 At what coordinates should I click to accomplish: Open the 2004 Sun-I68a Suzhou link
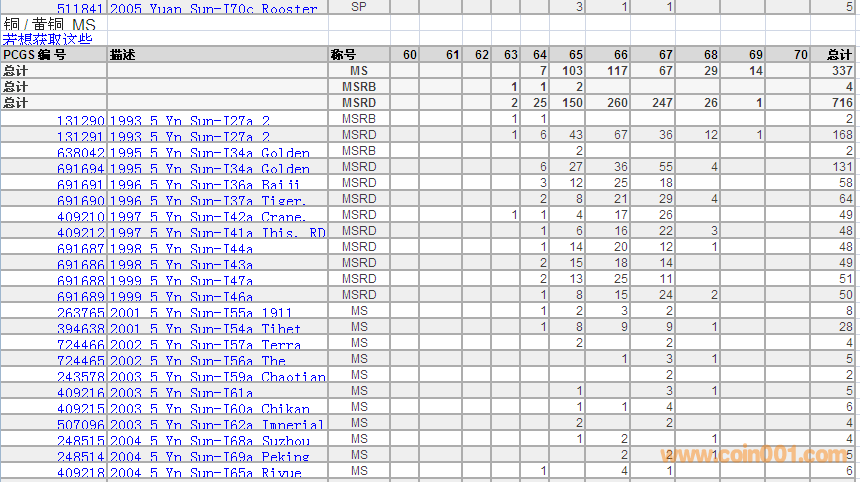coord(209,440)
